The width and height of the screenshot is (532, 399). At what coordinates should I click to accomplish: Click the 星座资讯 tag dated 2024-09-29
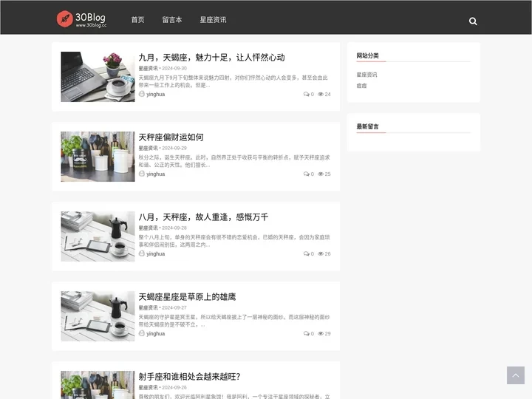click(149, 148)
